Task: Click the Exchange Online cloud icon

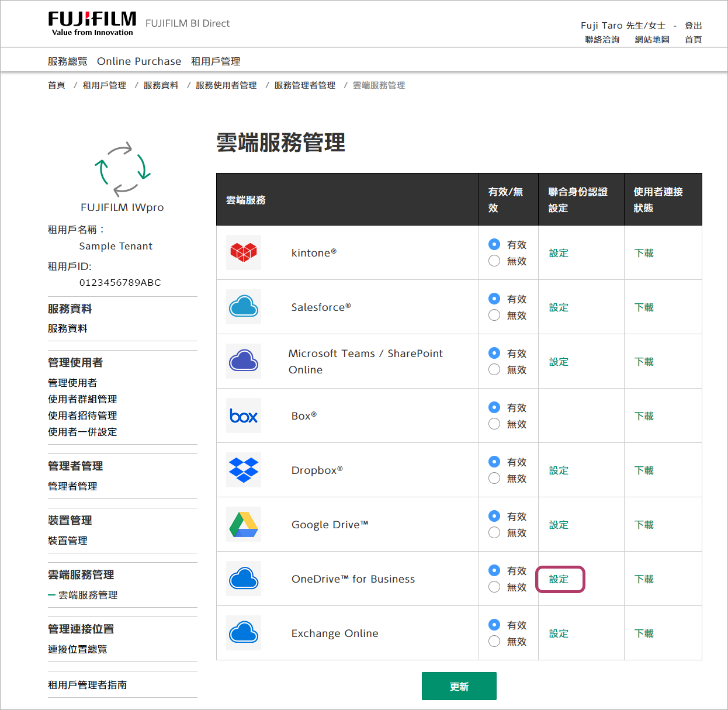Action: (x=244, y=633)
